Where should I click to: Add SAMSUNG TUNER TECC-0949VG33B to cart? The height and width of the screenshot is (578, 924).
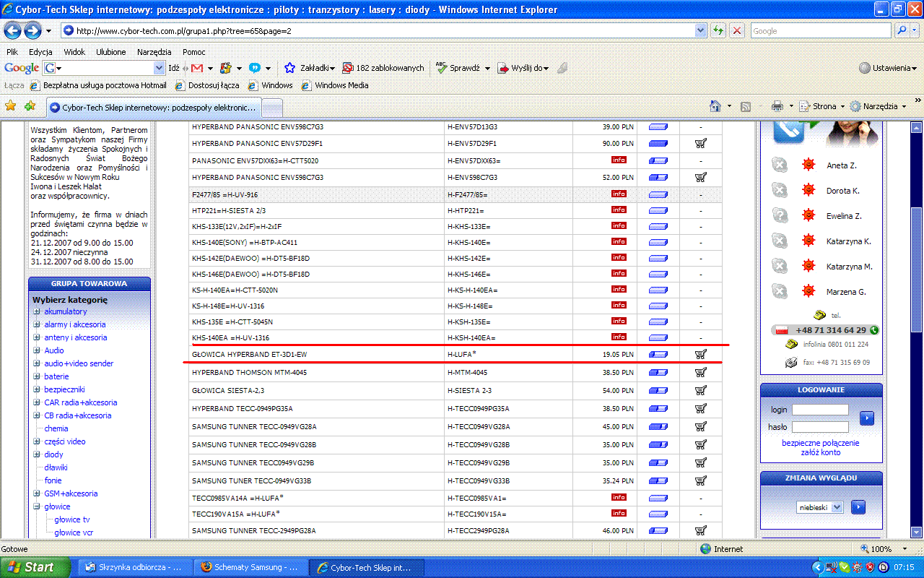coord(700,480)
